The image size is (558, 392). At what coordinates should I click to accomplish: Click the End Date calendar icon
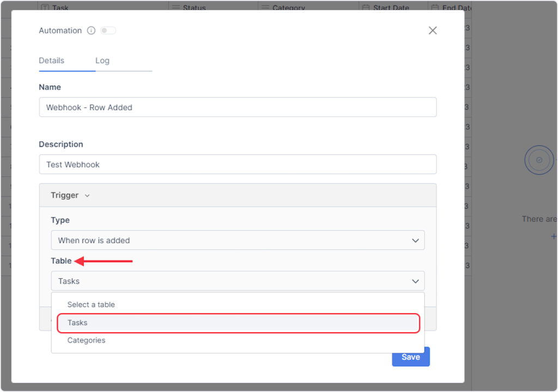coord(435,8)
